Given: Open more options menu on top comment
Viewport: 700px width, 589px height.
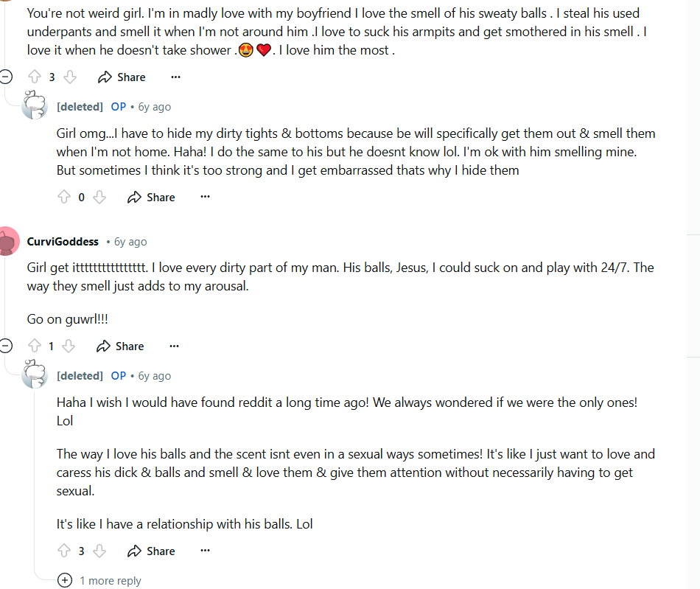Looking at the screenshot, I should (x=175, y=77).
